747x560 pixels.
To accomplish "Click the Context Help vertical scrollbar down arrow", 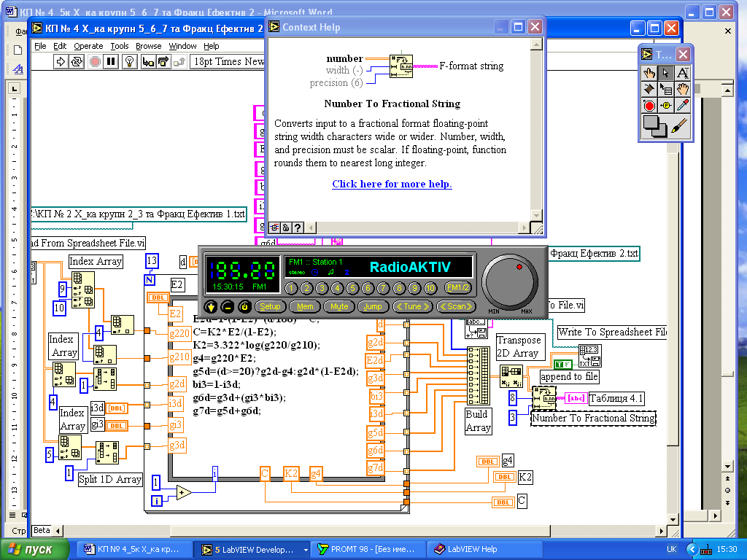I will (536, 215).
